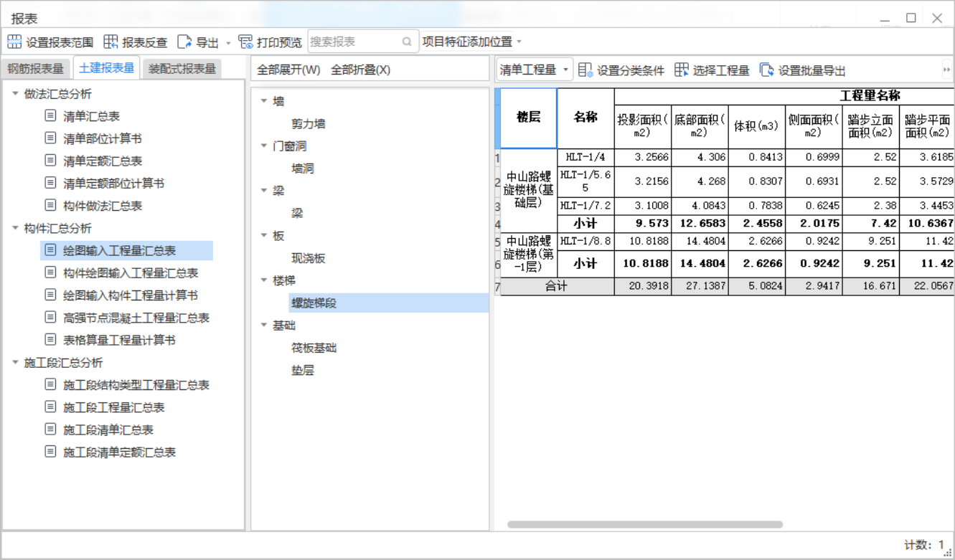
Task: Click 设置批量导出 label text
Action: pyautogui.click(x=812, y=70)
